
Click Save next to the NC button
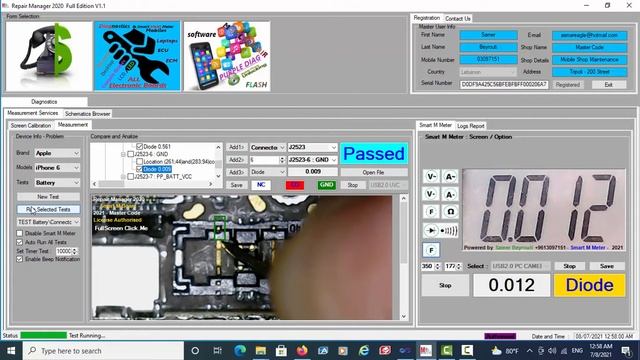tap(236, 185)
